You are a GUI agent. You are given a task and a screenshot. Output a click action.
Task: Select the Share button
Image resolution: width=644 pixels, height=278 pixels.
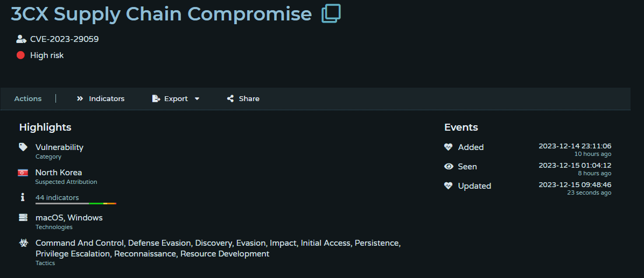coord(243,98)
